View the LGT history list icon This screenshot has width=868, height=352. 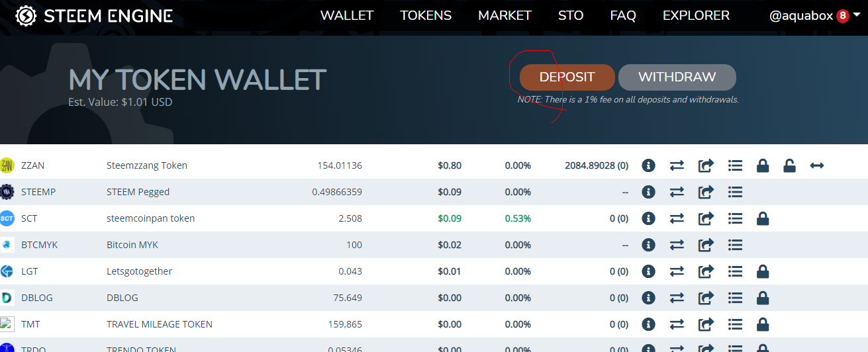point(735,271)
